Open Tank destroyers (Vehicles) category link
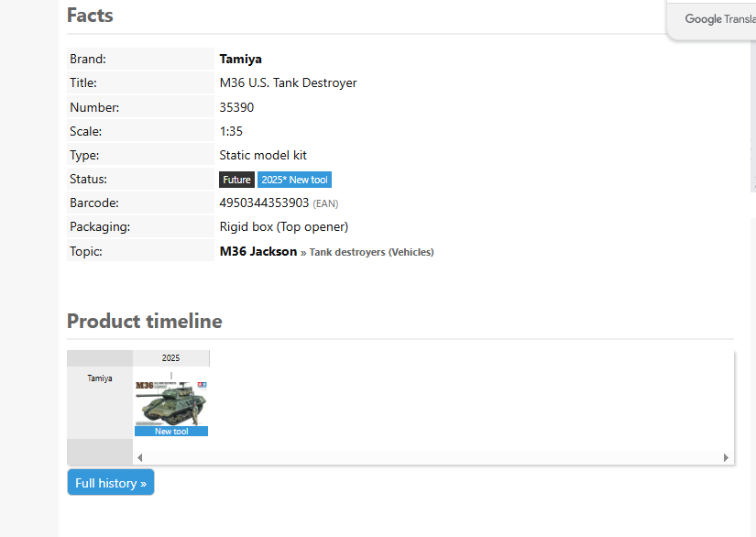 point(371,252)
